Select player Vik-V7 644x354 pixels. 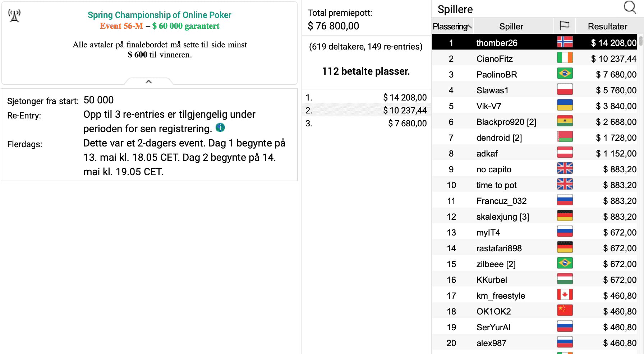489,106
